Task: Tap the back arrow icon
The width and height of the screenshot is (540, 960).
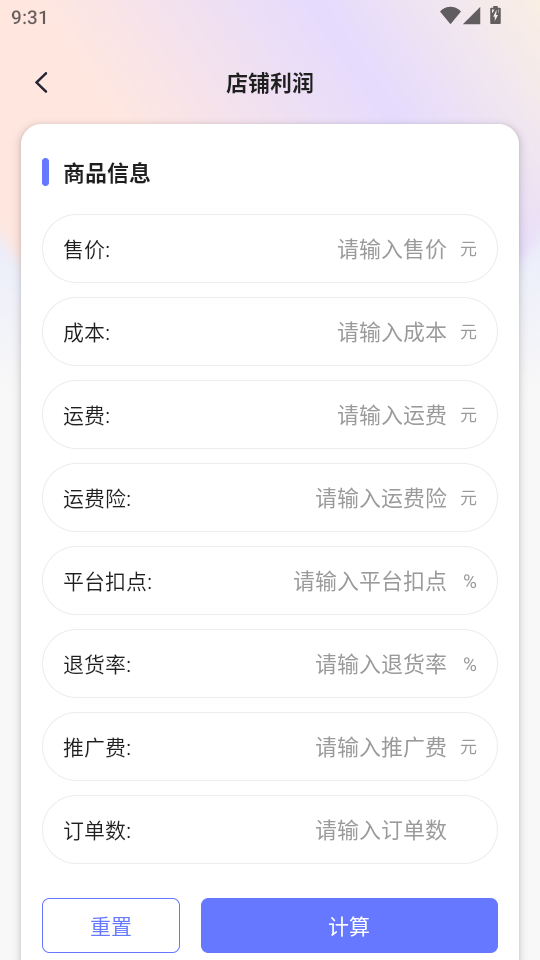Action: [x=42, y=83]
